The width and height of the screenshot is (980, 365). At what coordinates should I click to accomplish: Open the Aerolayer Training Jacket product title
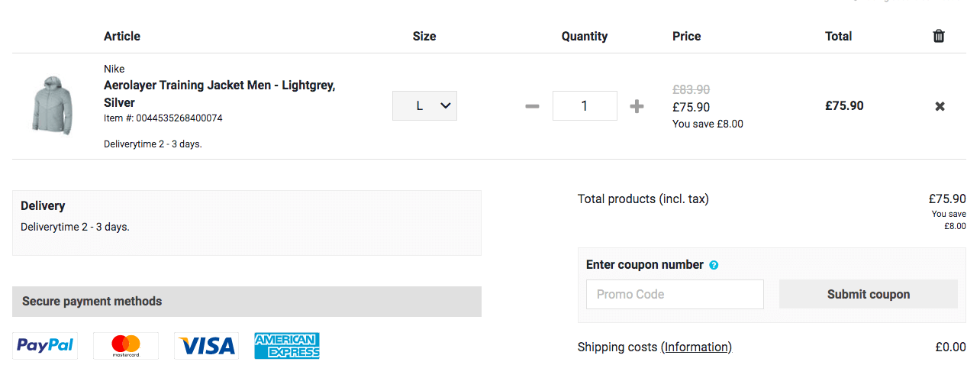(x=219, y=93)
